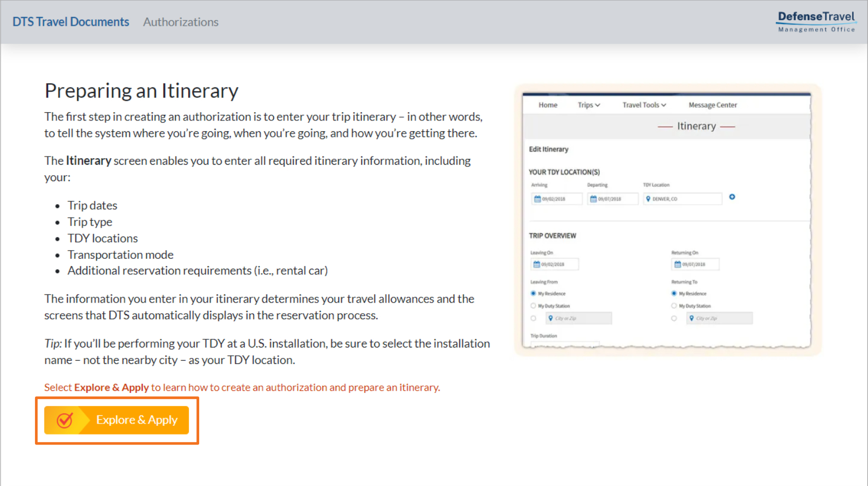Click the 'TRIP OVERVIEW' heading in the screenshot
Image resolution: width=868 pixels, height=486 pixels.
[x=552, y=236]
